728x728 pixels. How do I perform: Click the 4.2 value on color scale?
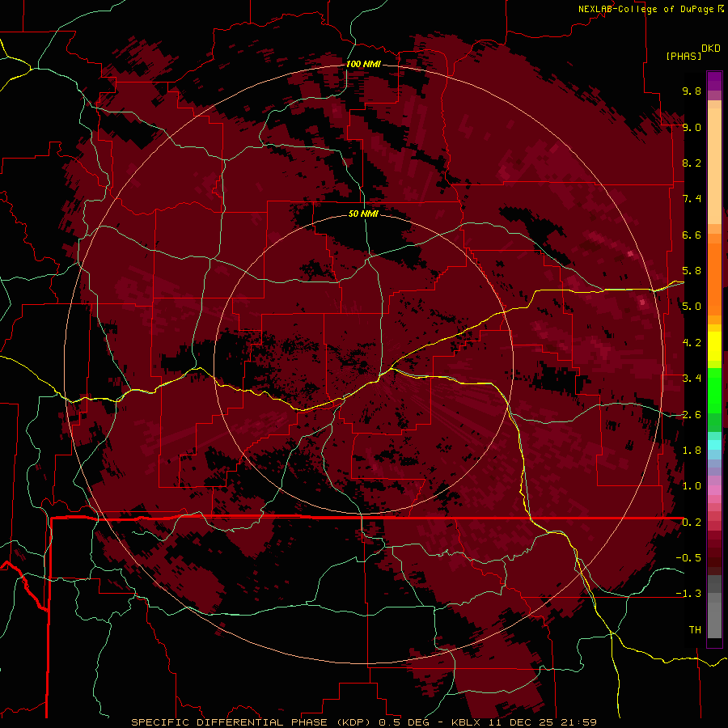[692, 343]
